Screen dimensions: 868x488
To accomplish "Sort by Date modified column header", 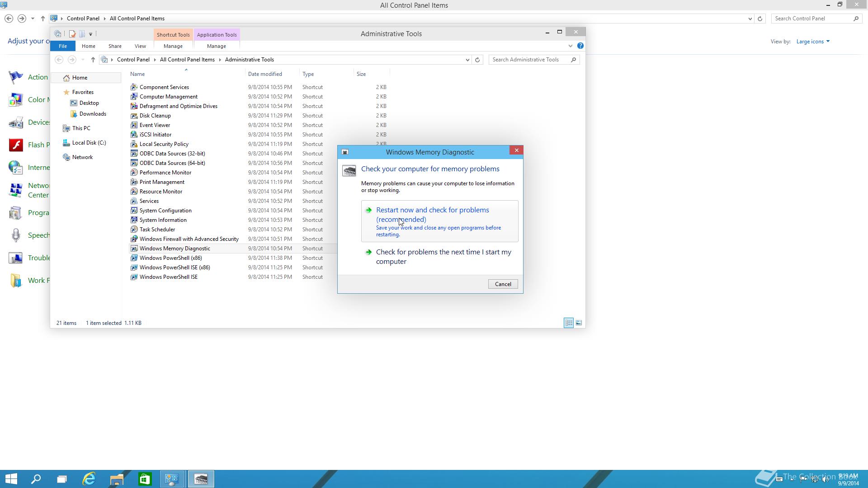I will 272,74.
